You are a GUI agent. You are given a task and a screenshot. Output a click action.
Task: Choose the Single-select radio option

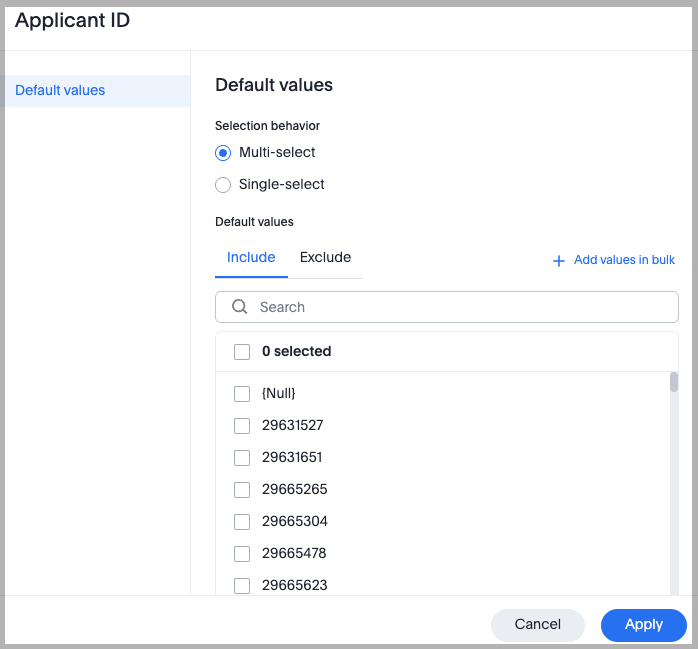pyautogui.click(x=223, y=185)
